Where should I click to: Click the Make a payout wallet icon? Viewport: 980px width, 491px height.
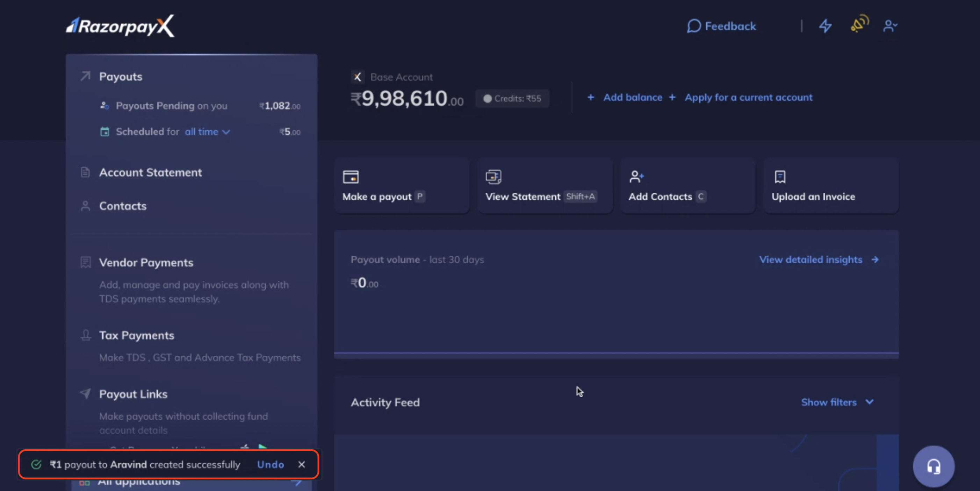click(x=351, y=177)
